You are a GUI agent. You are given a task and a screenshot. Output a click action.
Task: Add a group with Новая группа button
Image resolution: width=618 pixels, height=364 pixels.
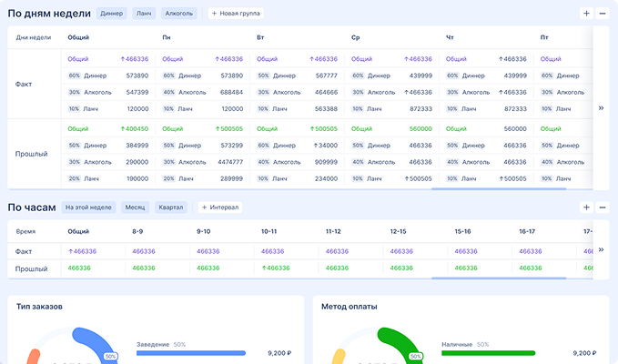tap(238, 14)
